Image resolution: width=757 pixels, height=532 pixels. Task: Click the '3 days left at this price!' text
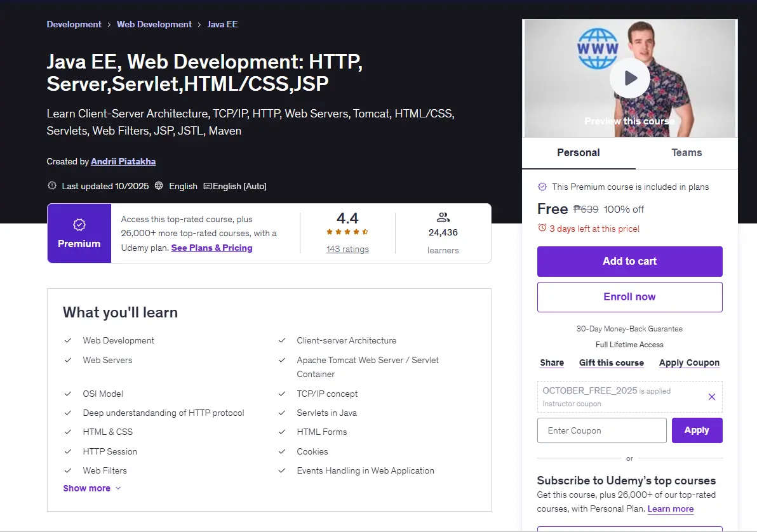[x=594, y=229]
